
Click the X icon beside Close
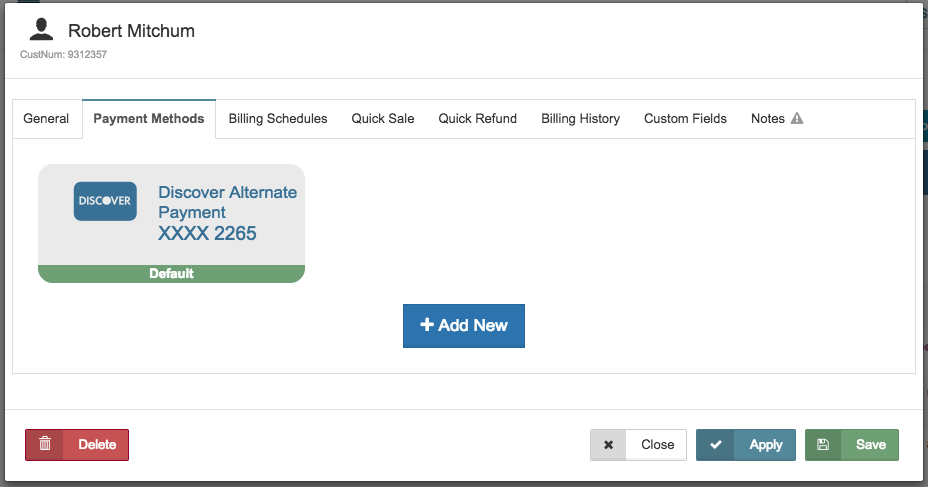click(x=608, y=445)
